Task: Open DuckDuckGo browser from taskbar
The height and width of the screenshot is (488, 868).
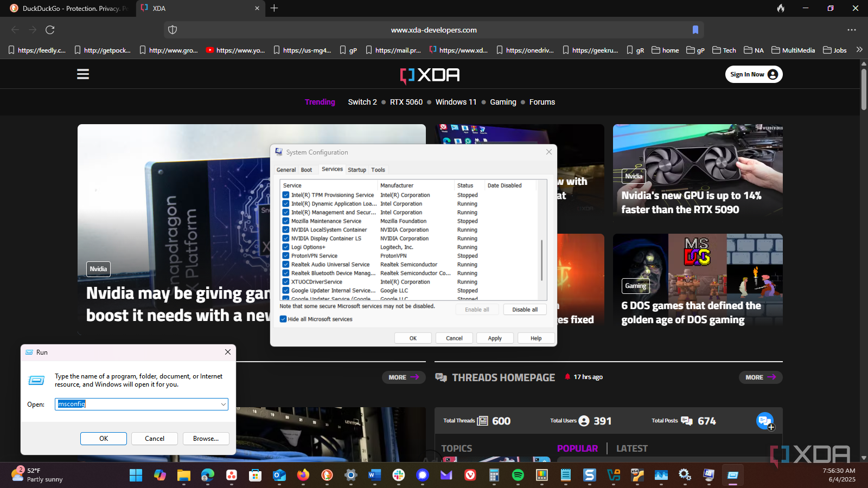Action: click(x=327, y=476)
